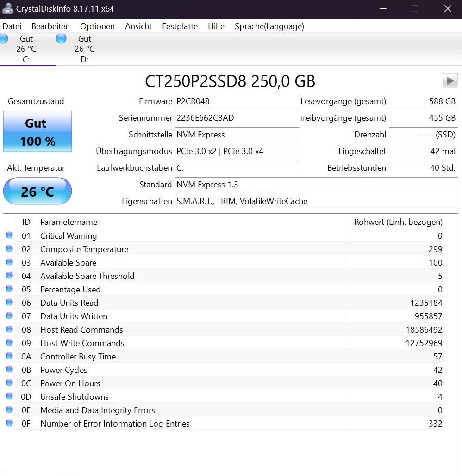Viewport: 462px width, 476px height.
Task: Close the CrystalDiskInfo window
Action: (448, 8)
